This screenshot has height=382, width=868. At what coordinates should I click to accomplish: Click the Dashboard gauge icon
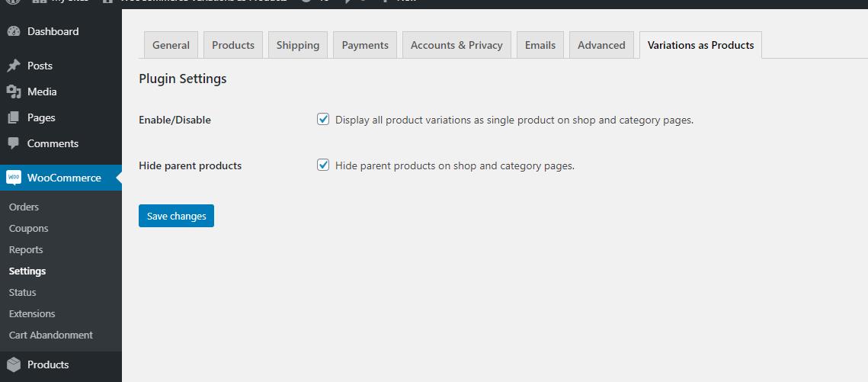click(x=14, y=31)
